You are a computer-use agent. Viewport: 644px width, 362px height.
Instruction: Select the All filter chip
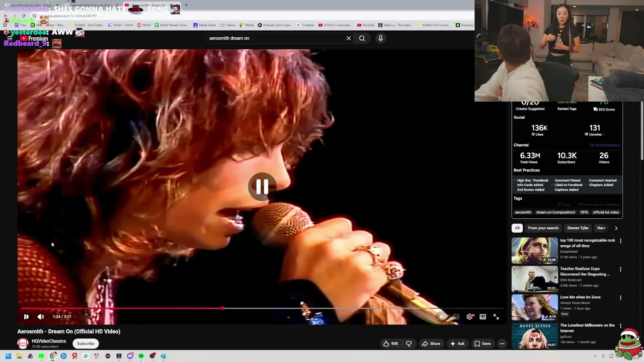[x=517, y=228]
